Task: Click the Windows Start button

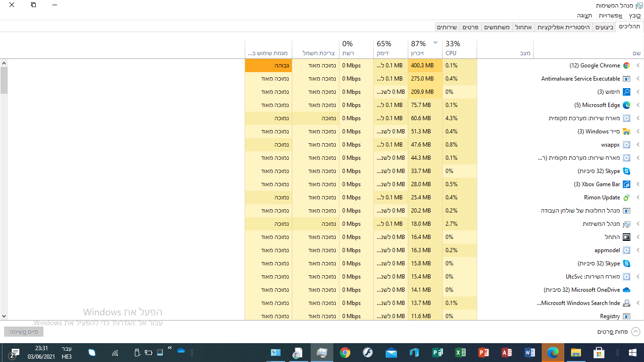Action: (633, 352)
